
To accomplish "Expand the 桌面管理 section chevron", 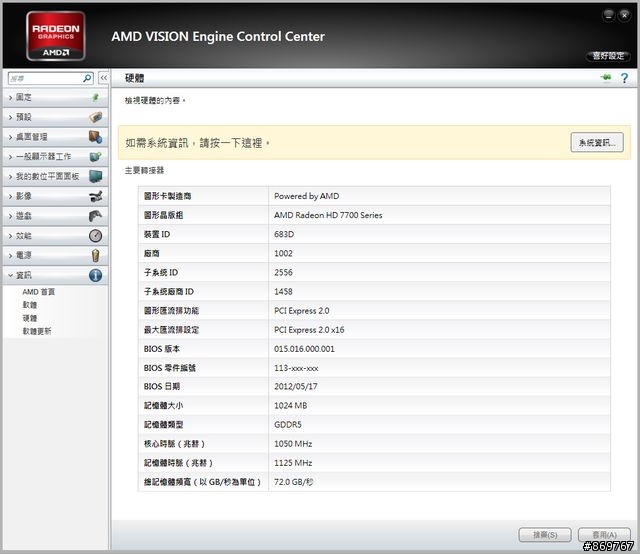I will (x=10, y=137).
